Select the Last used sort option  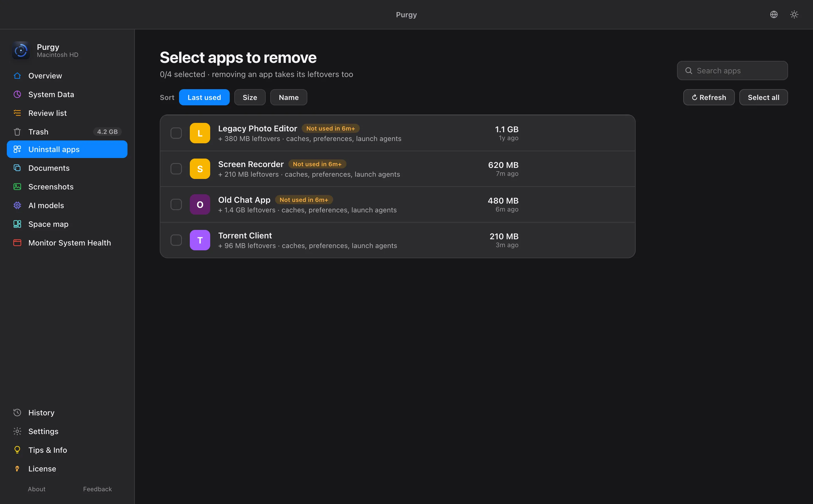(204, 97)
